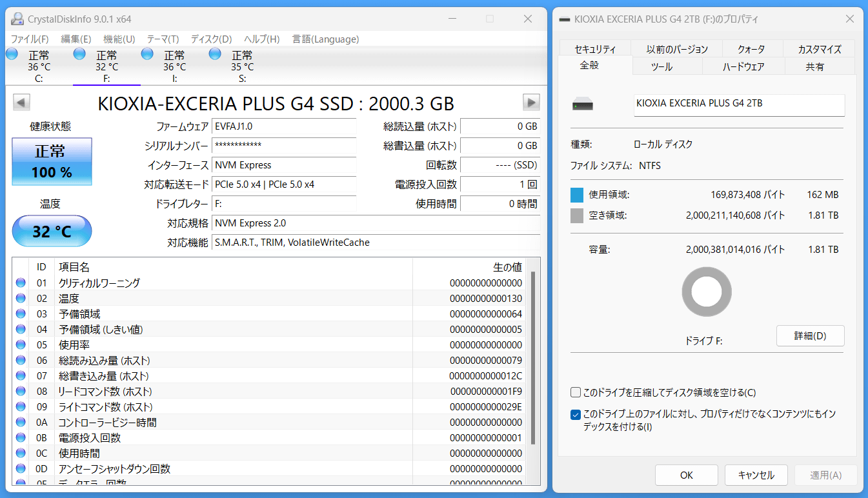Click the キャンセル button
Screen dimensions: 868x498
pos(756,475)
